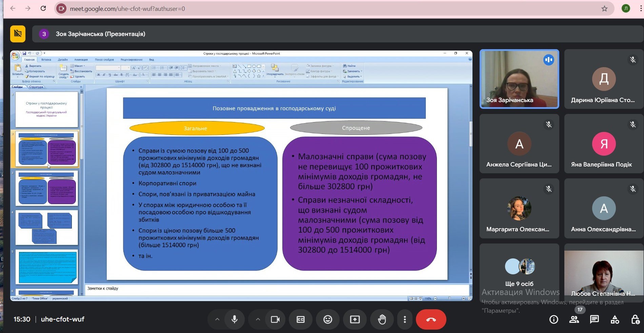Viewport: 644px width, 333px height.
Task: Raise hand in the meeting
Action: 382,319
